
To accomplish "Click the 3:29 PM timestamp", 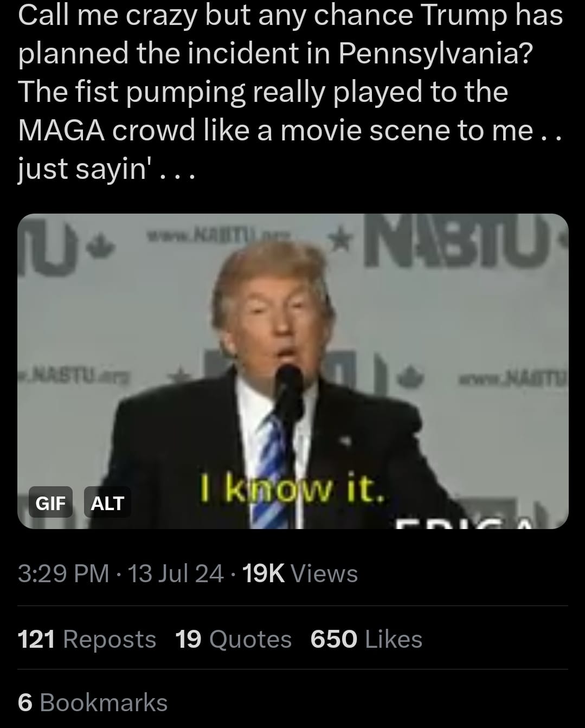I will pos(63,573).
